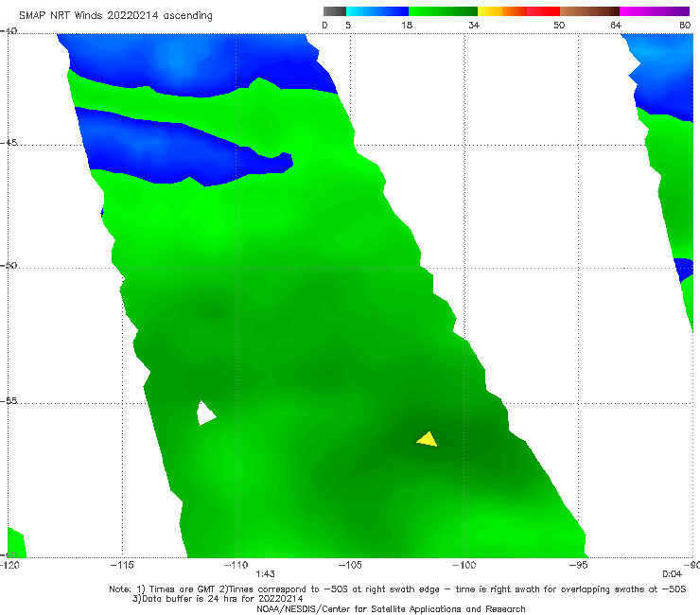This screenshot has width=700, height=615.
Task: Click the magenta-purple 64-80 knot color bar segment
Action: 655,11
